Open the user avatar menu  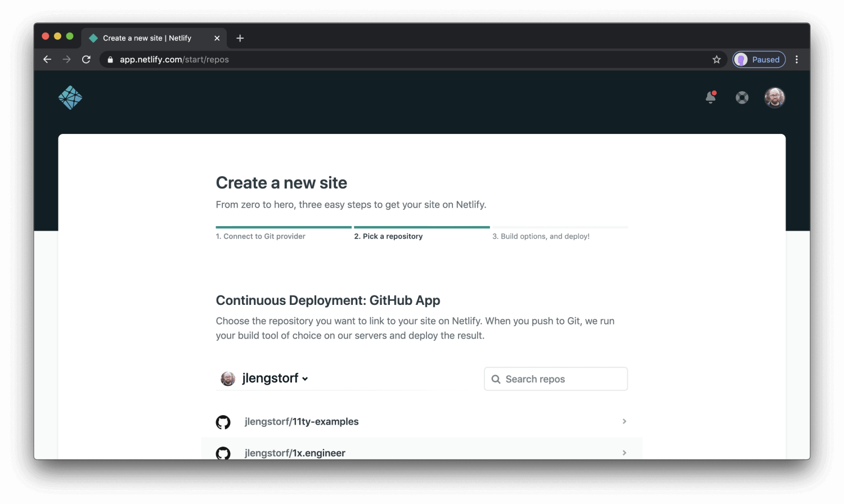(774, 97)
